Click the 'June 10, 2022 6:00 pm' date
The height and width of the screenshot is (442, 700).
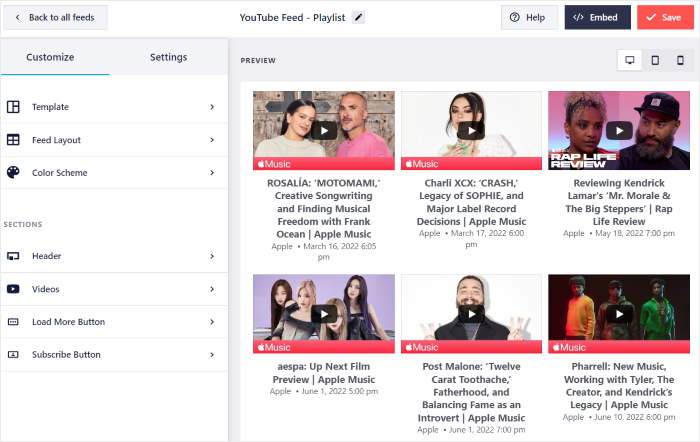point(634,417)
